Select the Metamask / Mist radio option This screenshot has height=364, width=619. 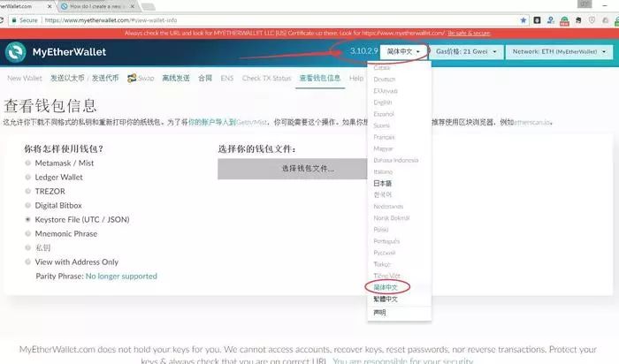click(27, 163)
